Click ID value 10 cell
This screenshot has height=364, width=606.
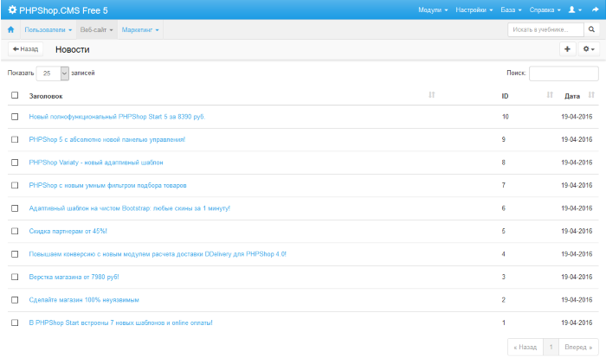[505, 117]
